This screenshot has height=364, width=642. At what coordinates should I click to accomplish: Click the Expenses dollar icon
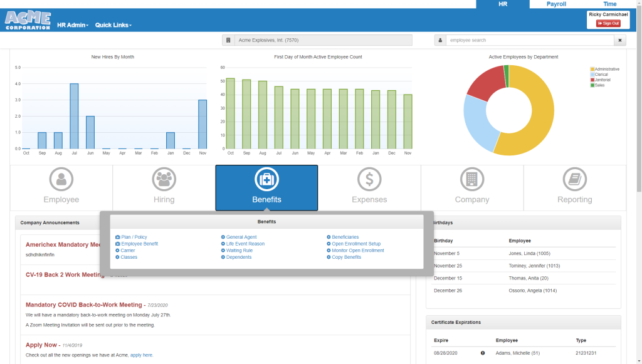click(x=369, y=178)
